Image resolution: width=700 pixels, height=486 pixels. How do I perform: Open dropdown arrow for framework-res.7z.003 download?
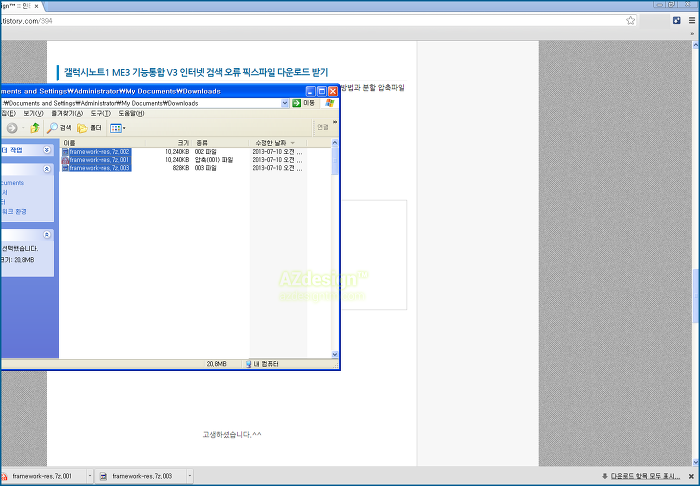tap(190, 476)
